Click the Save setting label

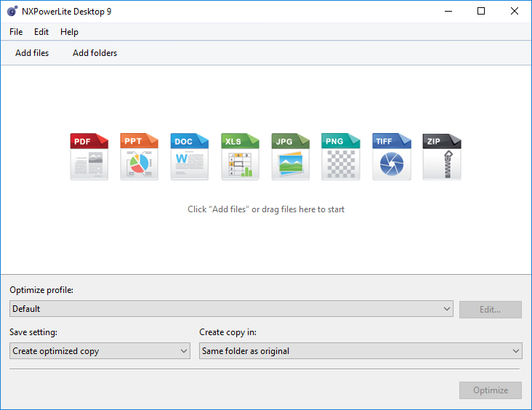click(x=33, y=332)
